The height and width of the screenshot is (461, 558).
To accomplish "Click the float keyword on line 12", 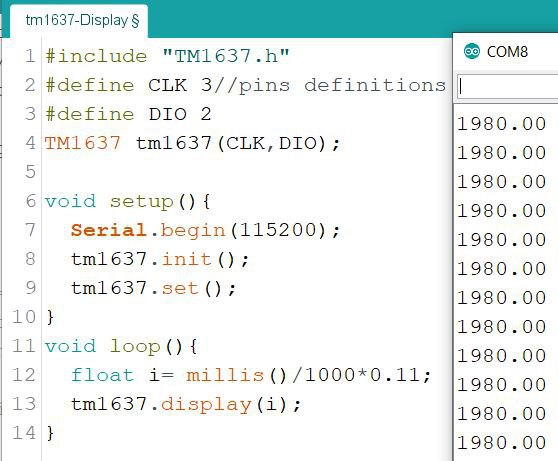I will click(x=102, y=375).
